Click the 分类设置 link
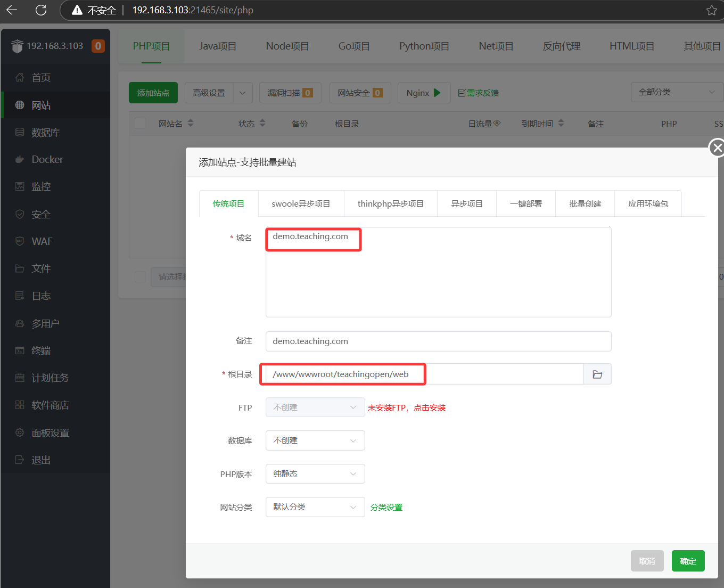Image resolution: width=724 pixels, height=588 pixels. (x=386, y=508)
